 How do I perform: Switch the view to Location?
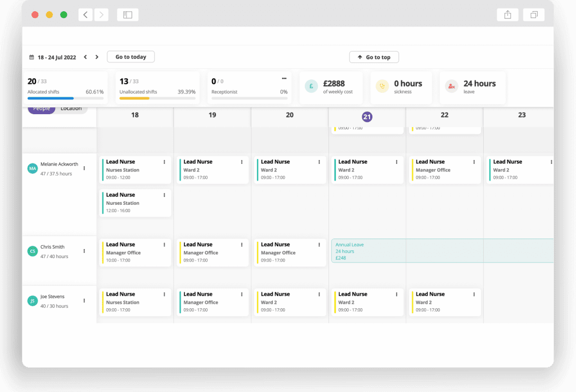click(71, 109)
